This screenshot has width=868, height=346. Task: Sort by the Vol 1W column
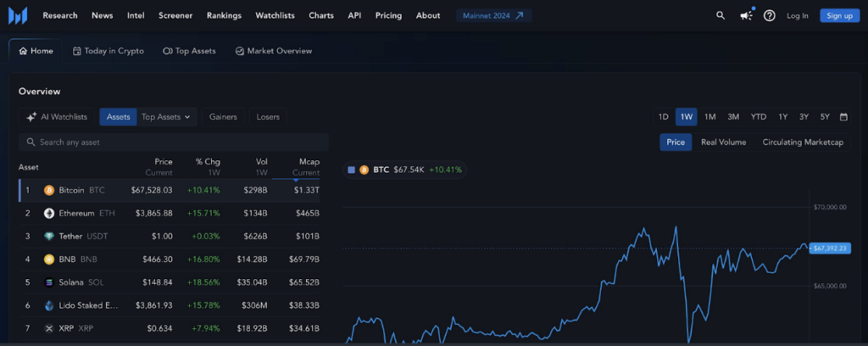261,167
